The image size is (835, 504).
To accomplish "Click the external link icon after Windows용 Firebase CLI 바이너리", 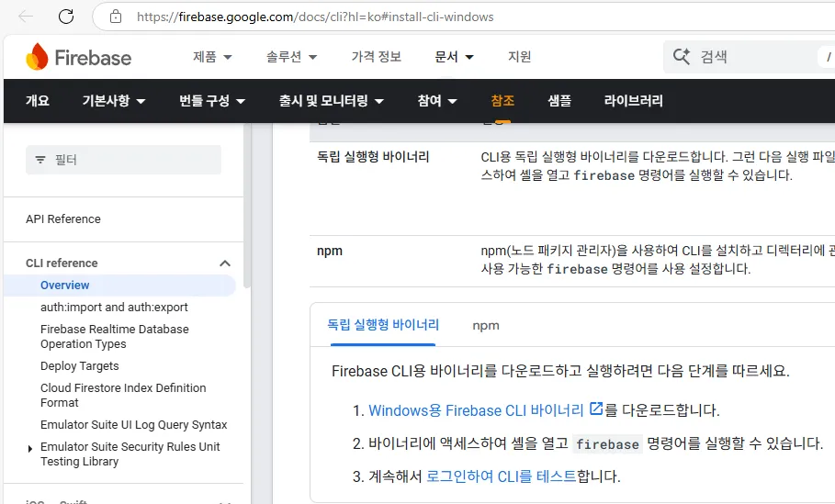I will coord(596,409).
